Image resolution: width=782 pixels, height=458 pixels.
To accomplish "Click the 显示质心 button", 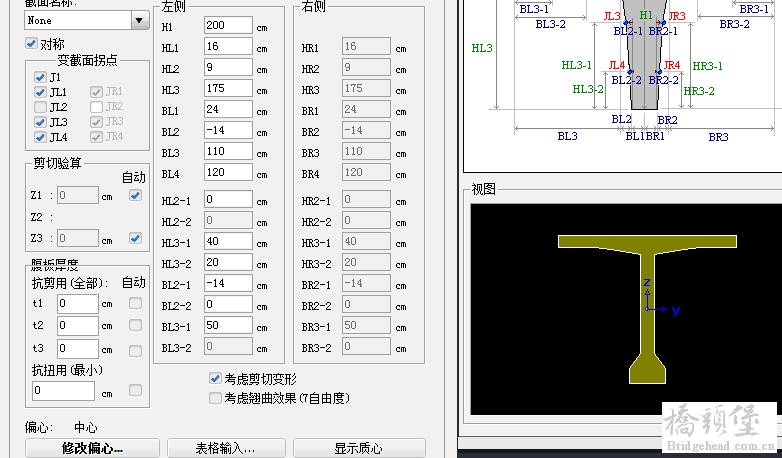I will (359, 448).
